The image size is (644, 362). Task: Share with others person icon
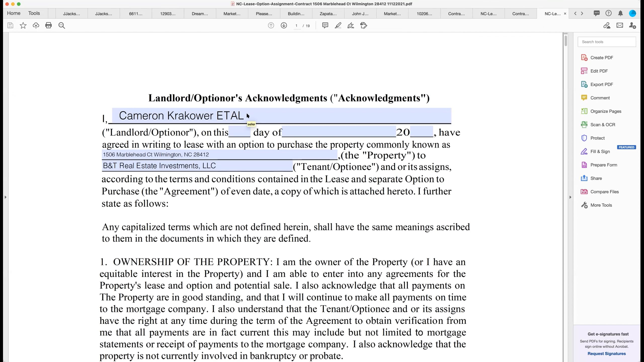[632, 25]
